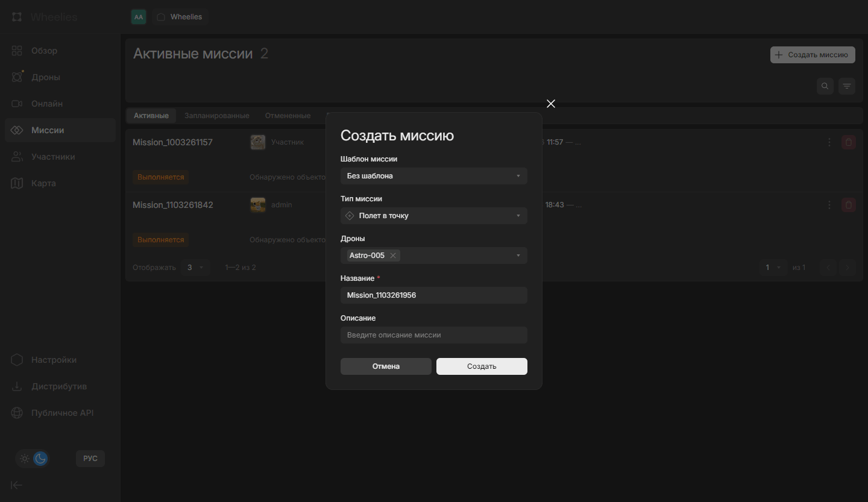Delete Mission_1003261157 with trash icon

coord(848,142)
